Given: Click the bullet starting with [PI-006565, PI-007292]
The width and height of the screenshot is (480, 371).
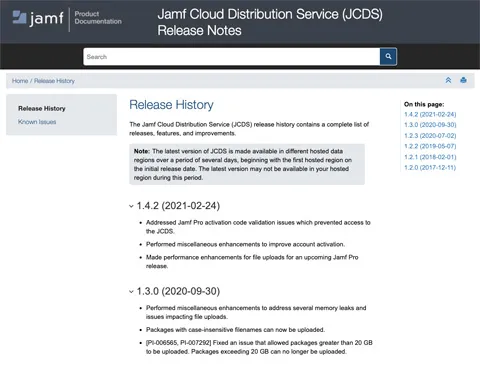Looking at the screenshot, I should [259, 347].
